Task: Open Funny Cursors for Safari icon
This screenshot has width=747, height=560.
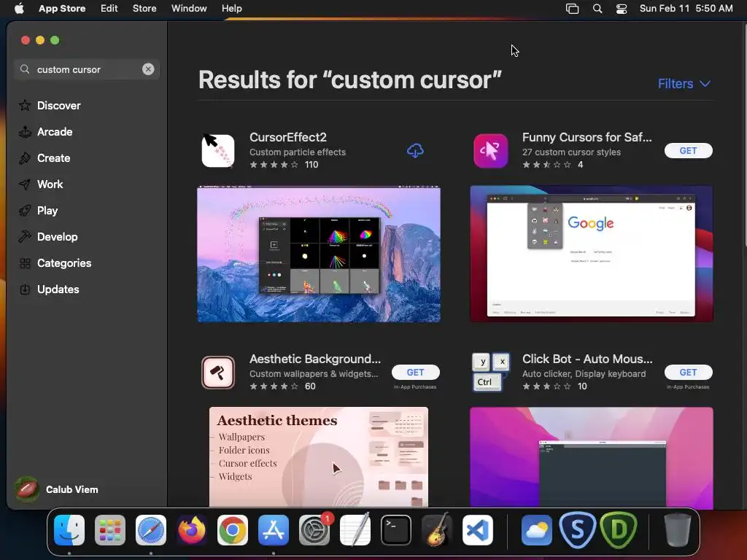Action: (x=491, y=150)
